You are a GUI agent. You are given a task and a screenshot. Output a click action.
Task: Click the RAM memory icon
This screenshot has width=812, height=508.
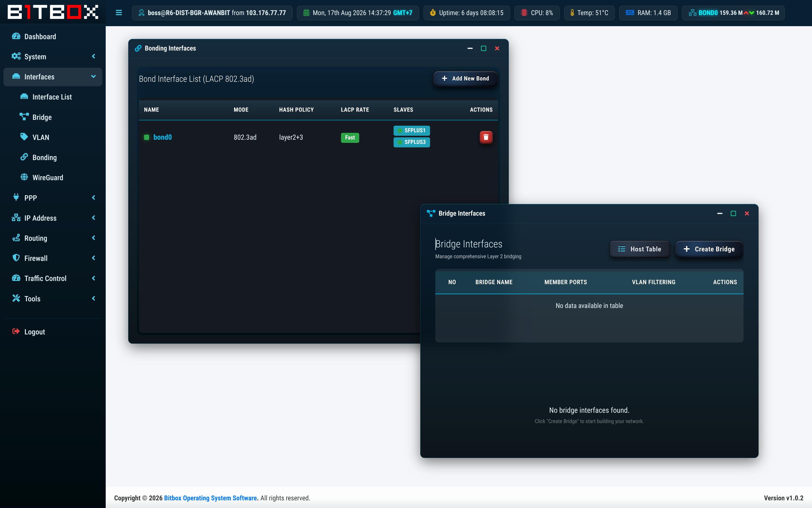tap(630, 13)
